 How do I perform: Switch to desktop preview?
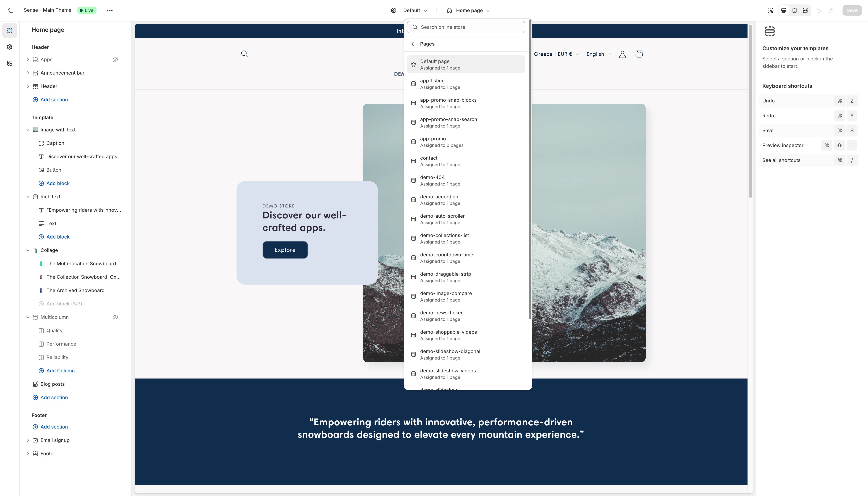784,11
